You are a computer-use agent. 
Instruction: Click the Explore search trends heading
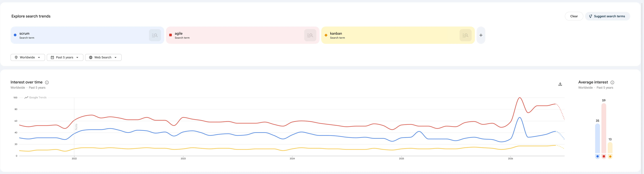pos(31,16)
